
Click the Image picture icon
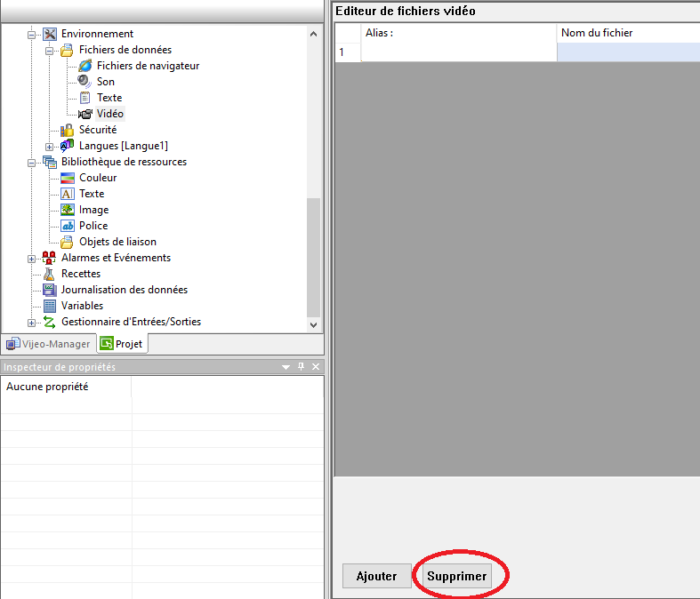pos(68,210)
